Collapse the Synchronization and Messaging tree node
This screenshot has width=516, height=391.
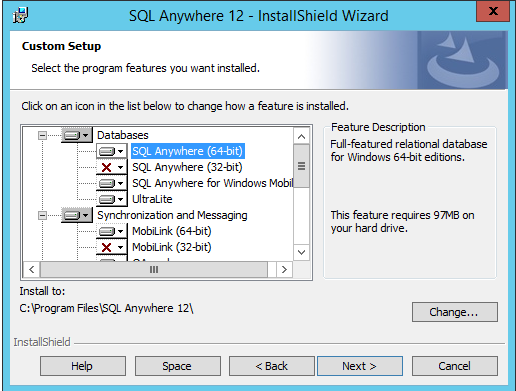tap(42, 215)
